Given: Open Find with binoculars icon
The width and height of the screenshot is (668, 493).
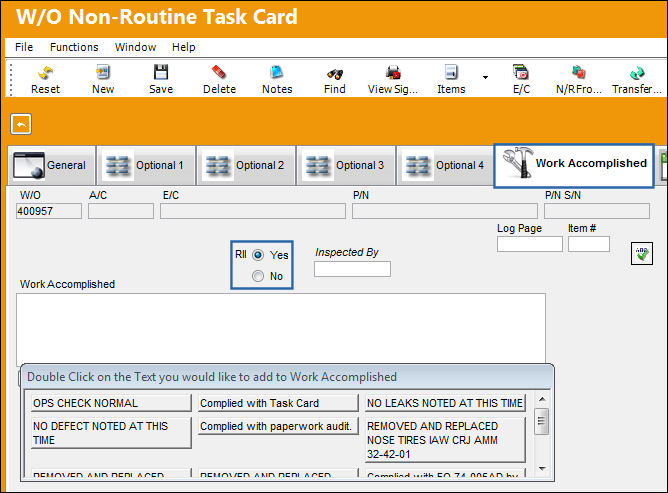Looking at the screenshot, I should click(x=334, y=79).
